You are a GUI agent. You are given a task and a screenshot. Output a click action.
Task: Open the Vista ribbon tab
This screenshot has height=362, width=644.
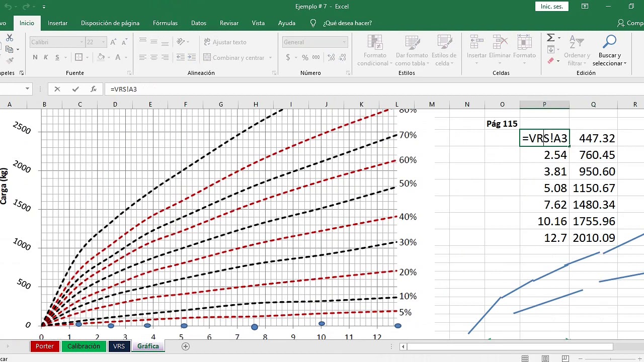click(x=258, y=23)
